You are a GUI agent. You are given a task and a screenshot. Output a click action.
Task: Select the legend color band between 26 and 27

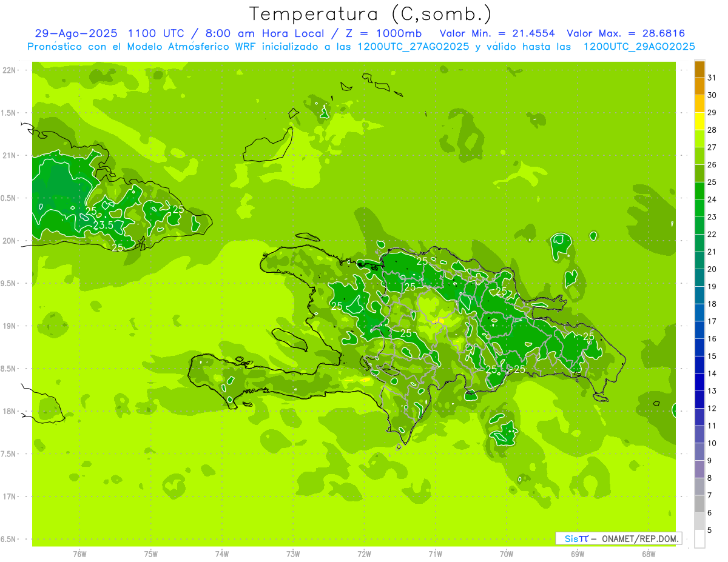(699, 156)
